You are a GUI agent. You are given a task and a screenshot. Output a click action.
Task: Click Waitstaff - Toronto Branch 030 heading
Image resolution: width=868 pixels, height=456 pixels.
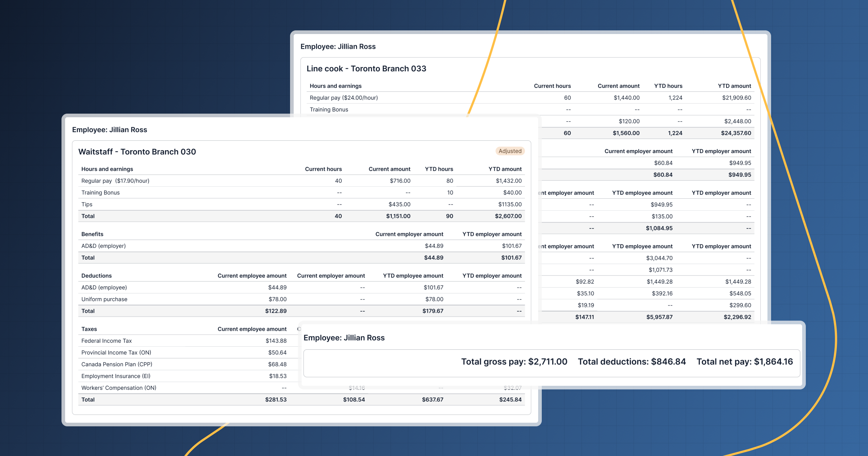coord(137,152)
